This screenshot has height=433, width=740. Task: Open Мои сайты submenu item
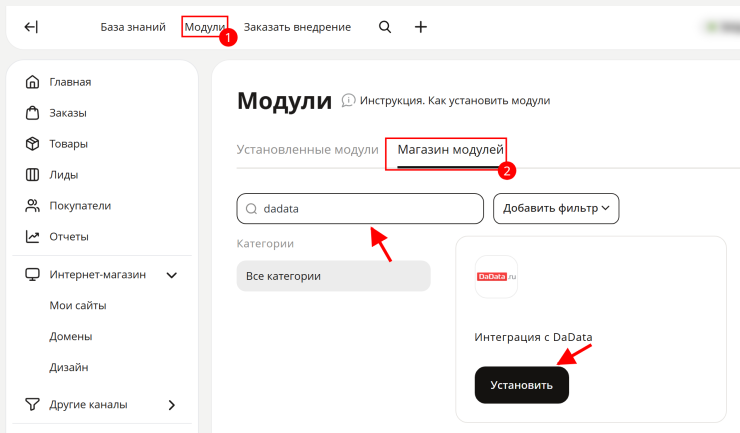pos(78,306)
